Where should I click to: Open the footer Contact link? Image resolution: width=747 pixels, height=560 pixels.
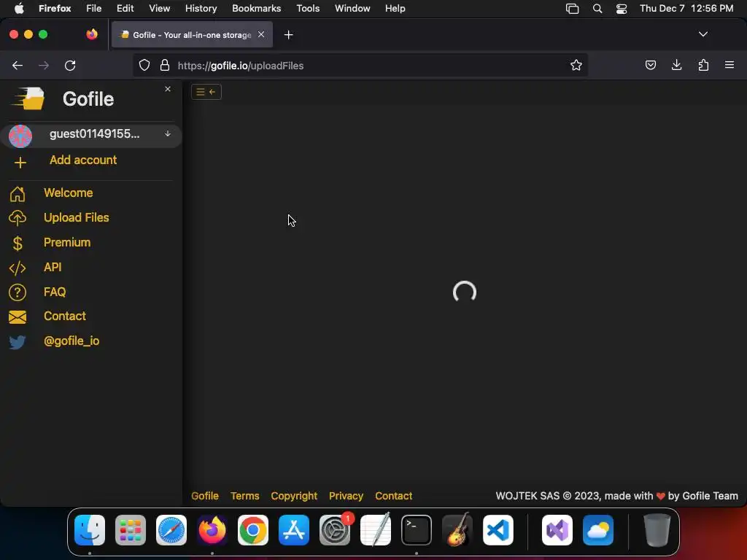click(x=393, y=496)
